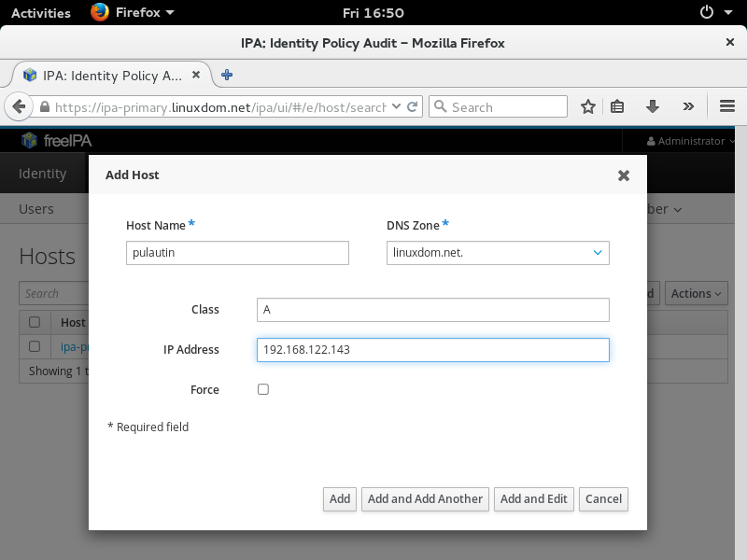Click the toolbar overflow chevron icon
747x560 pixels.
click(x=688, y=107)
